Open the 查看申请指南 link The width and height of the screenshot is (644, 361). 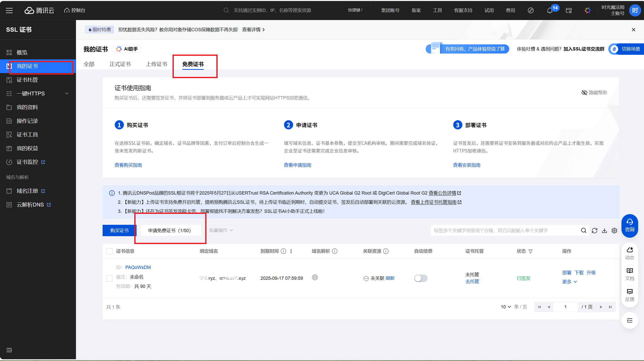pyautogui.click(x=297, y=165)
